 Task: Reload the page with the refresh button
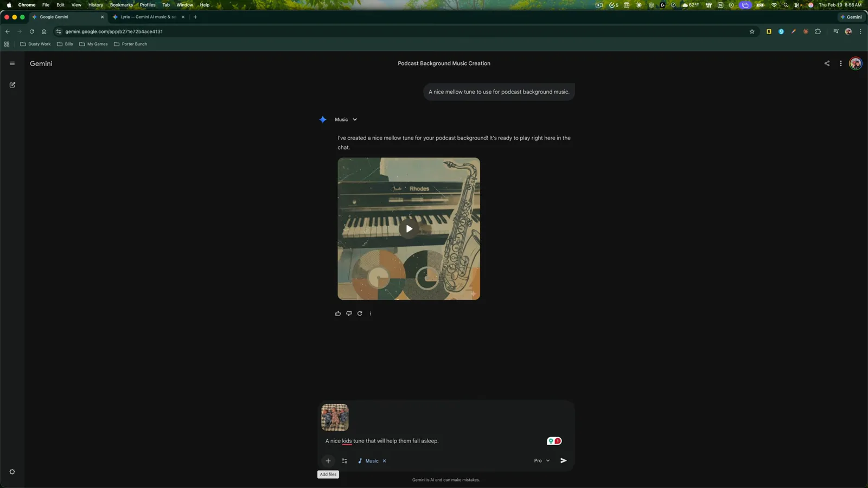(x=31, y=31)
